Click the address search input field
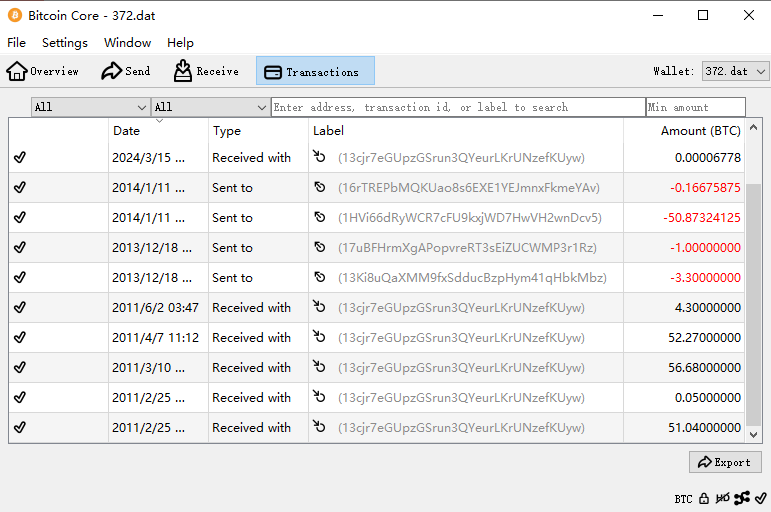Viewport: 771px width, 512px height. [x=458, y=107]
